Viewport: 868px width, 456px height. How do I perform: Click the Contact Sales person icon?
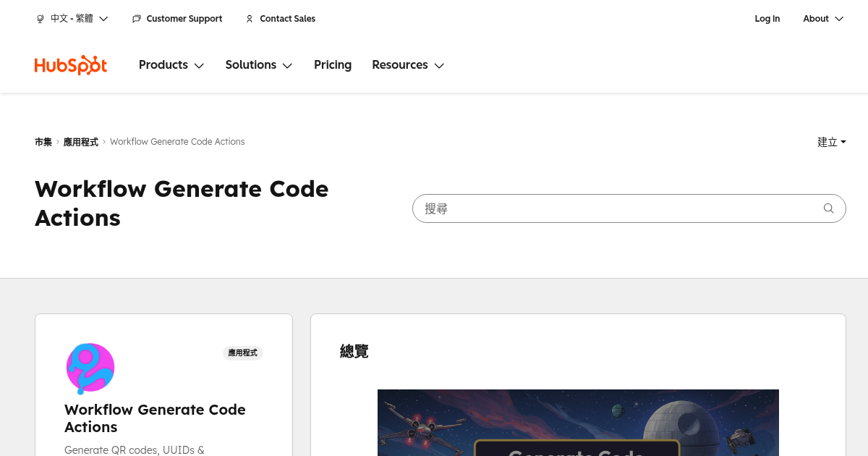[250, 19]
